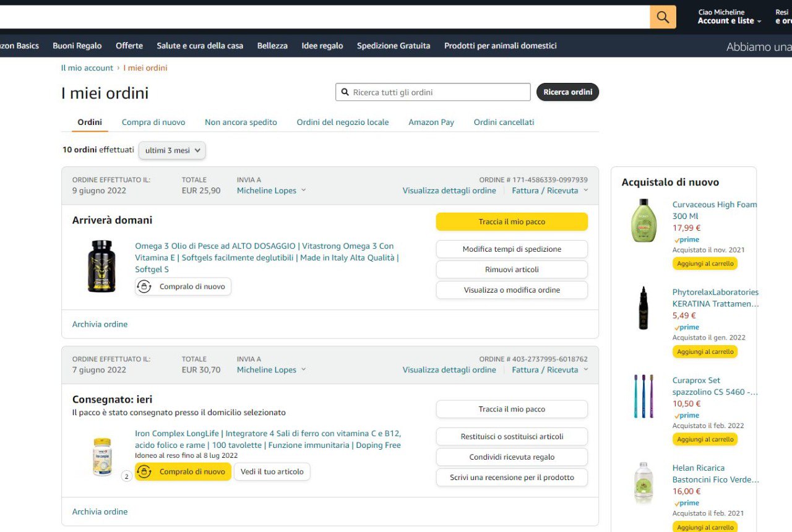Expand Micheline Lopes recipient on 9 giugno order

click(271, 191)
